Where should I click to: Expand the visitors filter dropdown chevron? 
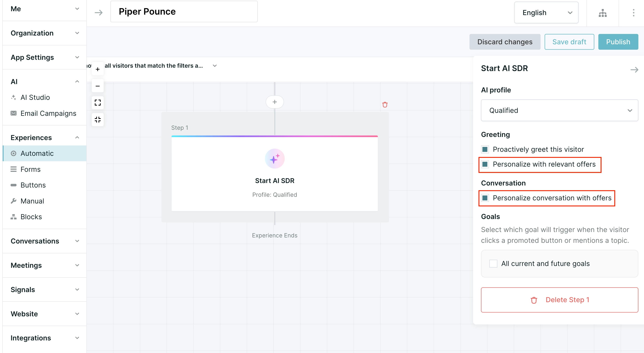215,66
